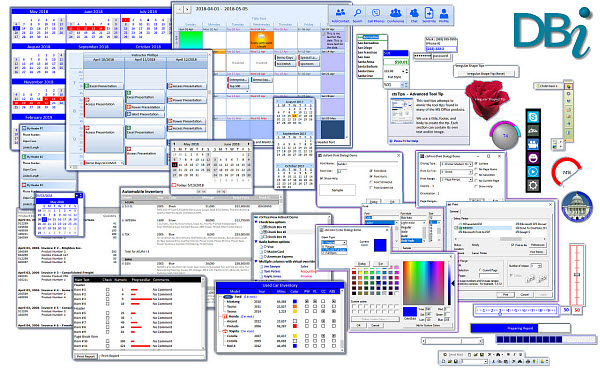This screenshot has width=600, height=368.
Task: Click the rainbow color spectrum area
Action: [x=424, y=283]
